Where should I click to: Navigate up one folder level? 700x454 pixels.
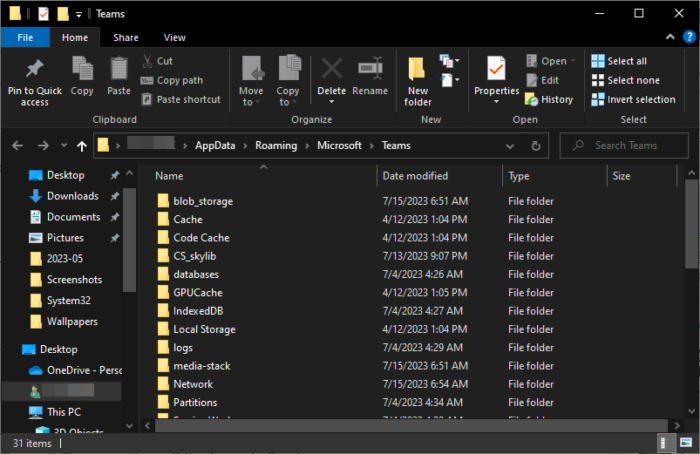tap(82, 146)
